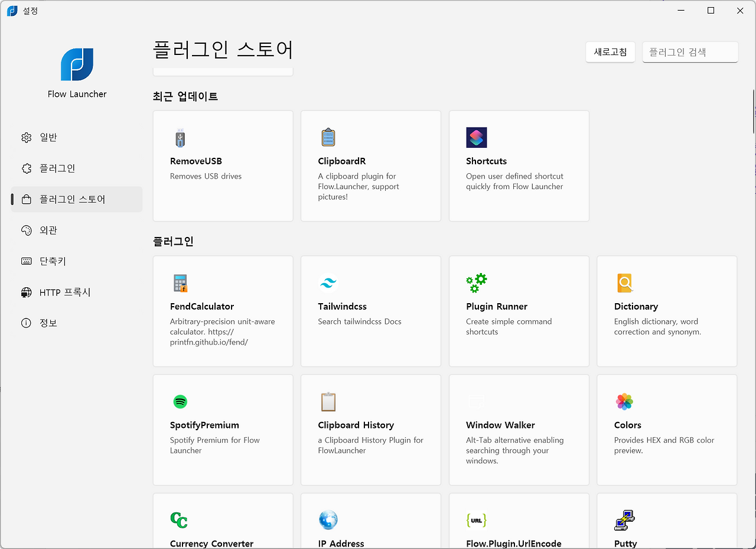756x549 pixels.
Task: Click the Dictionary magnifier book icon
Action: tap(624, 283)
